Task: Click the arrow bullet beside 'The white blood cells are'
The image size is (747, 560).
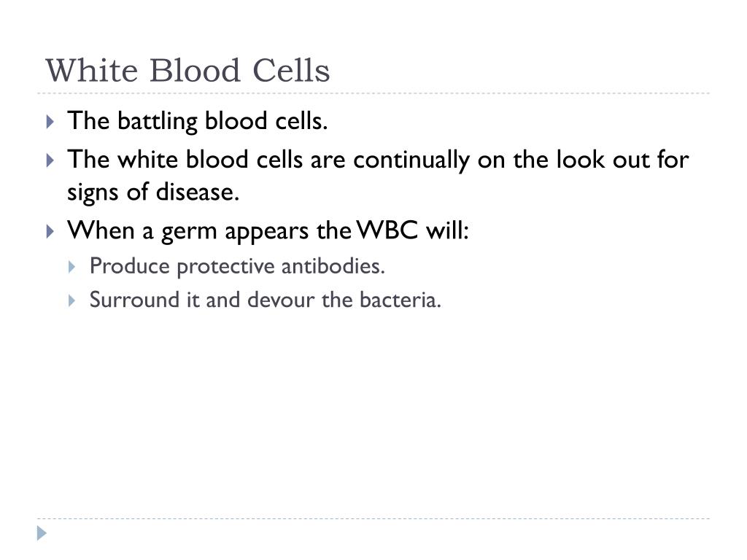Action: click(50, 160)
